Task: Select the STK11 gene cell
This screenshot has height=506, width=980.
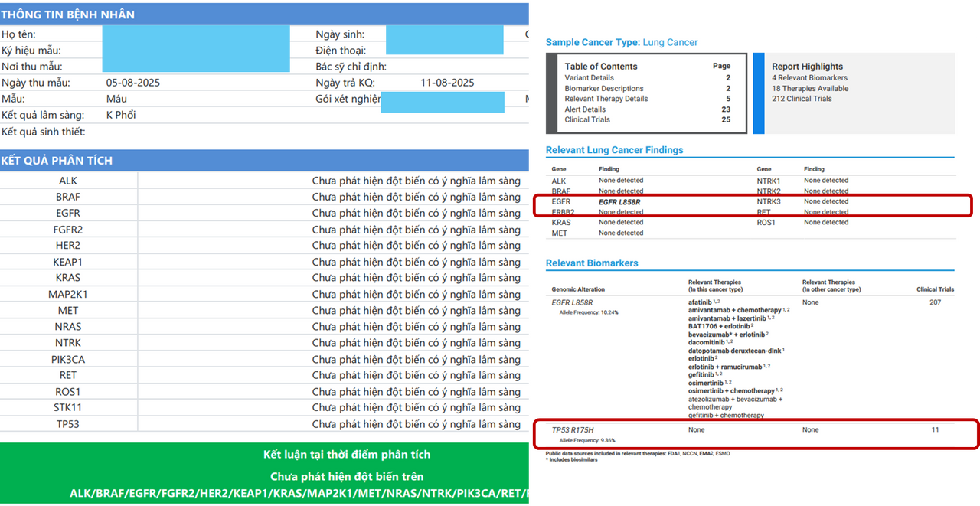Action: (x=68, y=407)
